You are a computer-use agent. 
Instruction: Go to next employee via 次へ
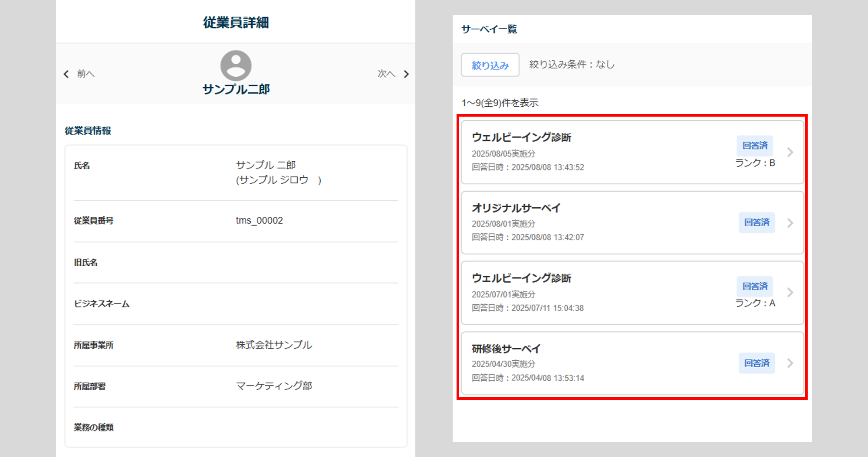(386, 74)
